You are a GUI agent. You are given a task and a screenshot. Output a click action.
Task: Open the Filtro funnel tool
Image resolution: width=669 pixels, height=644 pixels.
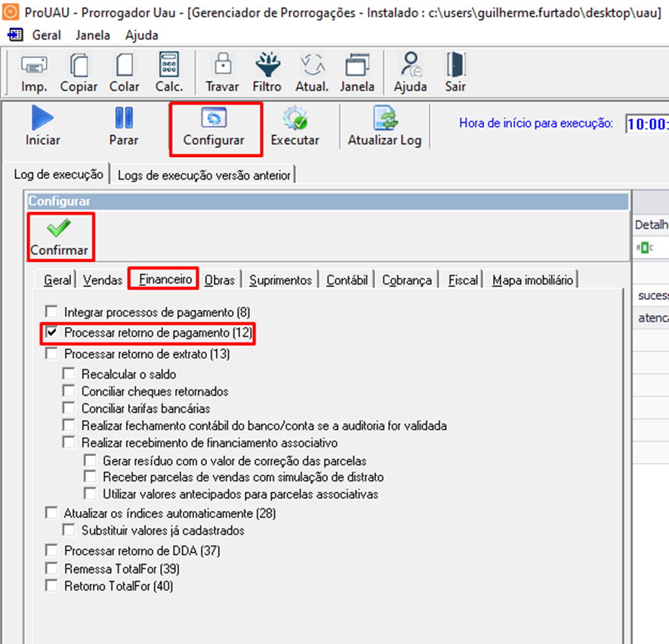pyautogui.click(x=267, y=65)
